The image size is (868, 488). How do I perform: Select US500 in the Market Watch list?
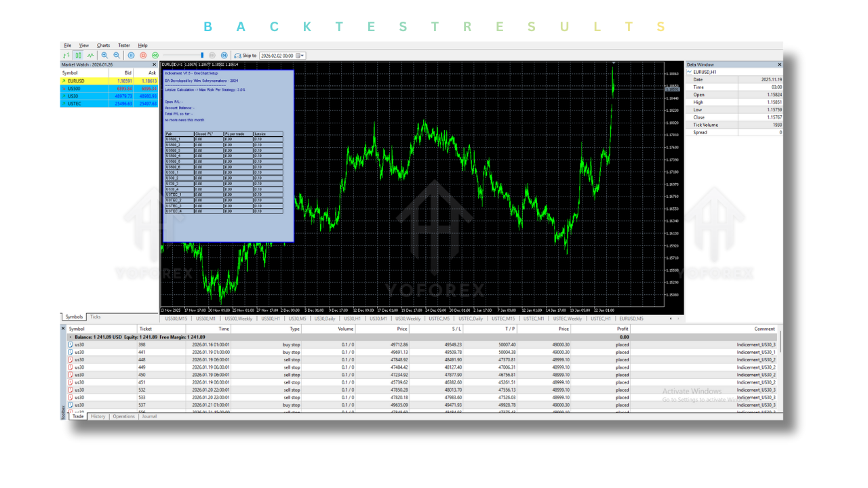pos(75,89)
